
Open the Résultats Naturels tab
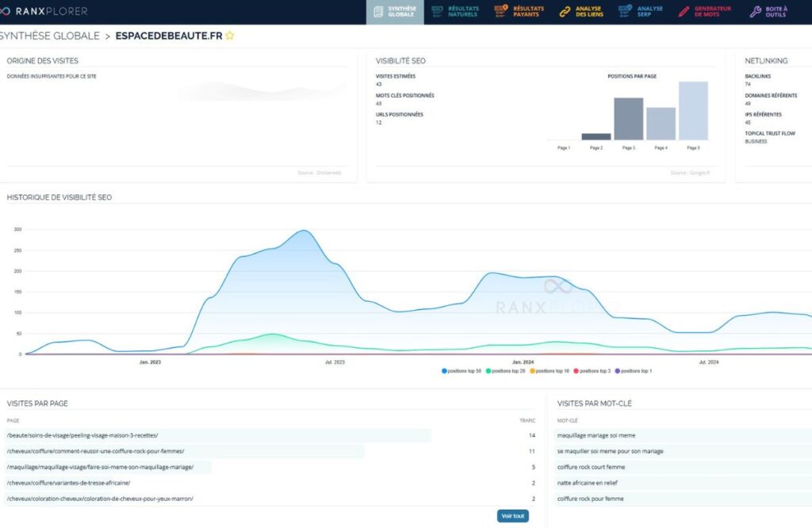(456, 12)
